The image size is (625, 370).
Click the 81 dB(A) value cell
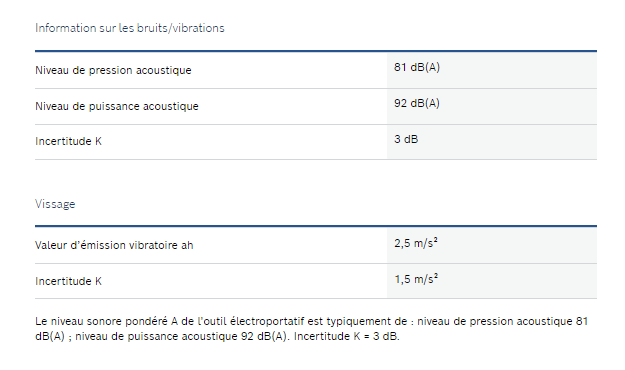(x=491, y=70)
